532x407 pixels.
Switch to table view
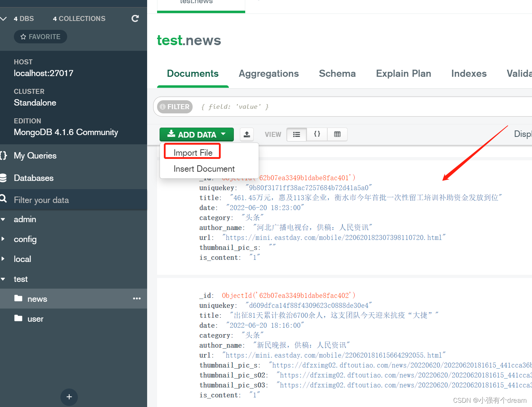coord(337,134)
